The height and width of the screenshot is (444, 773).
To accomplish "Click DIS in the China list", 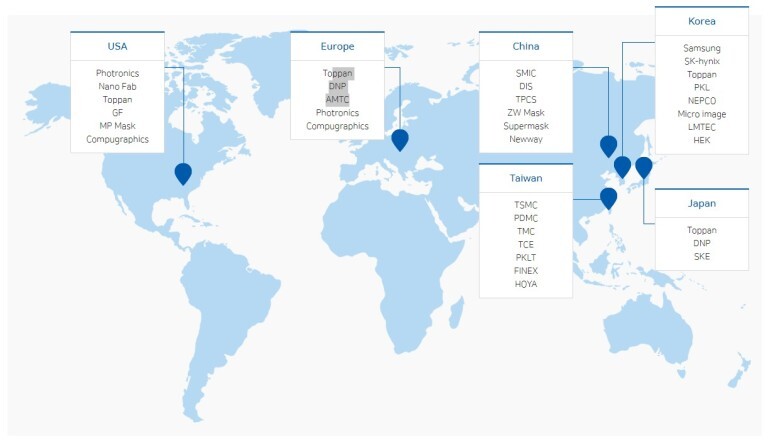I will click(x=526, y=86).
